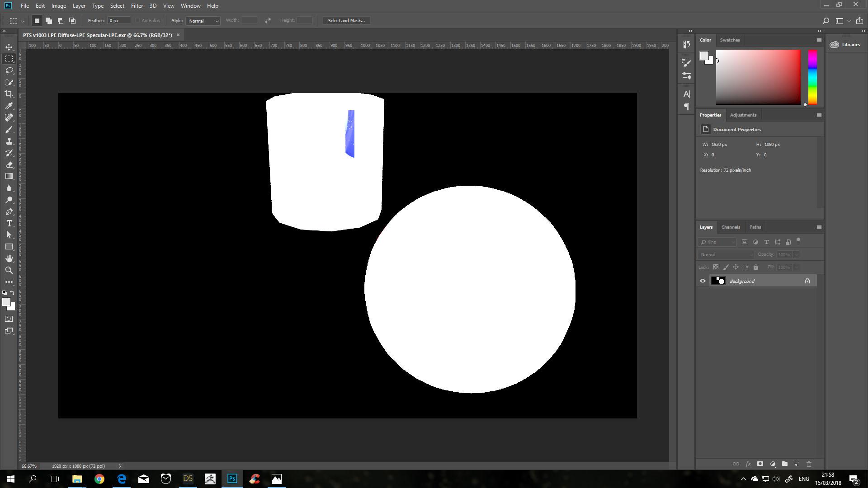Select the Eyedropper tool
The width and height of the screenshot is (868, 488).
click(9, 106)
